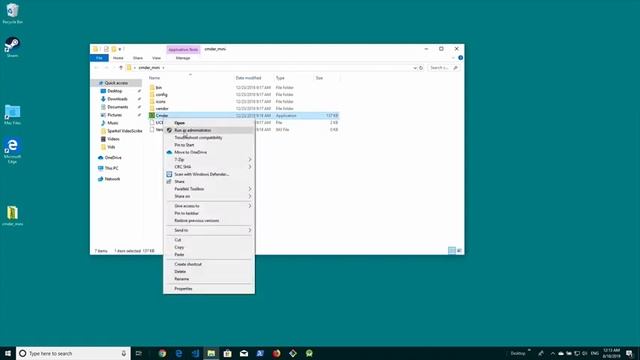Viewport: 640px width, 360px height.
Task: Navigate back in File Explorer
Action: click(97, 68)
